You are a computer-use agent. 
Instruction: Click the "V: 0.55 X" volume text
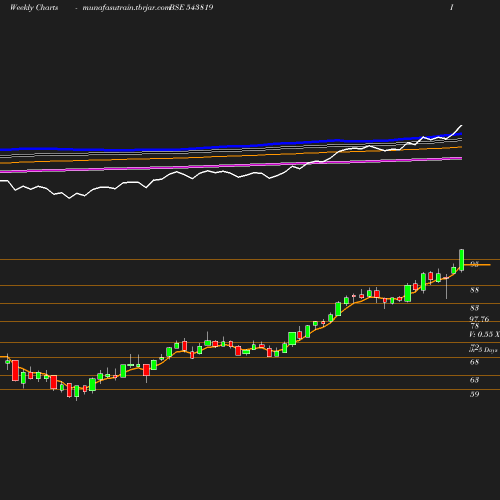click(x=484, y=334)
